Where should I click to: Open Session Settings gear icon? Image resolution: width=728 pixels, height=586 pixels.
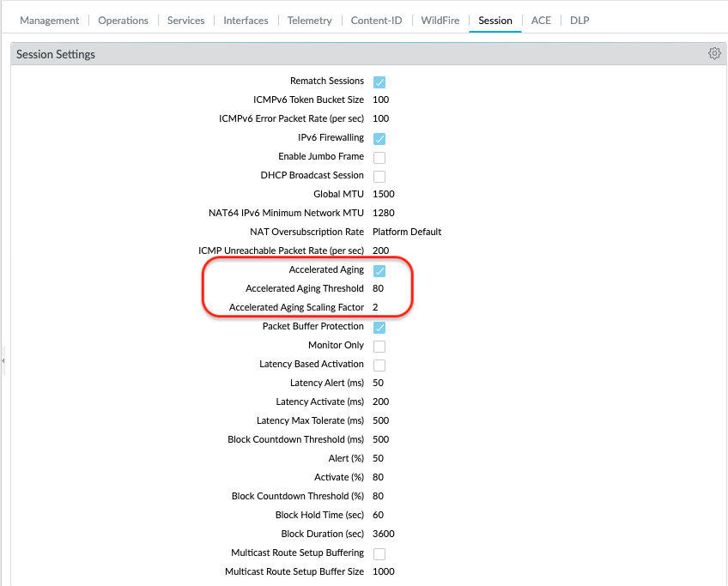(x=714, y=53)
